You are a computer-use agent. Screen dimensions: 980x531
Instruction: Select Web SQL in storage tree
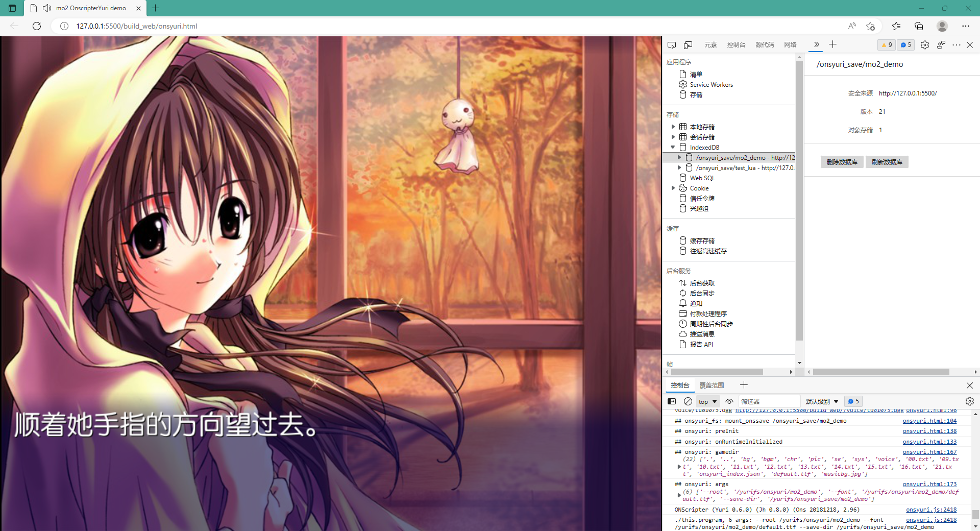coord(702,178)
